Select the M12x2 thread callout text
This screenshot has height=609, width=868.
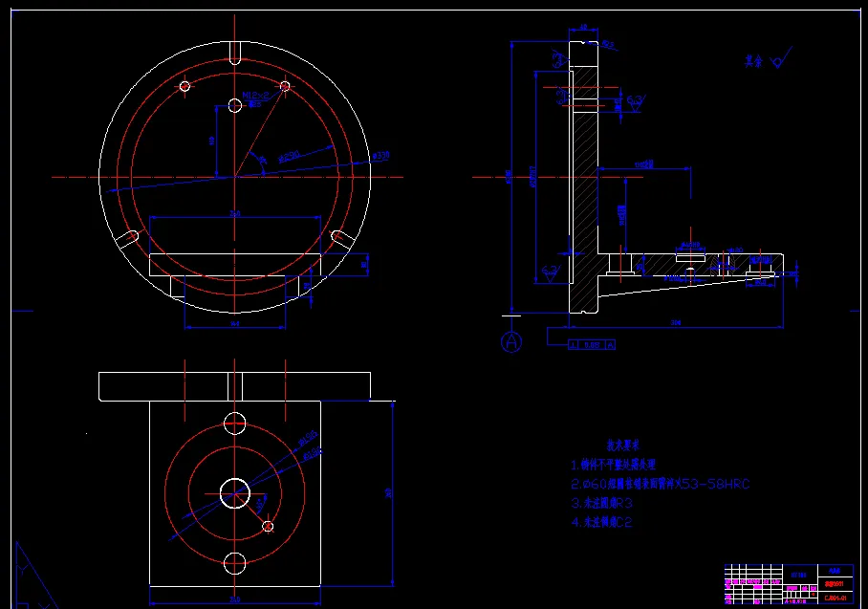point(255,96)
